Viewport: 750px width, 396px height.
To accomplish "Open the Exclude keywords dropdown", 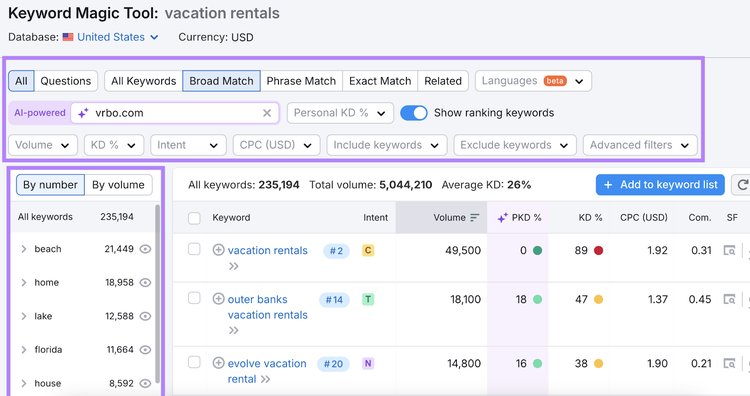I will click(x=515, y=145).
